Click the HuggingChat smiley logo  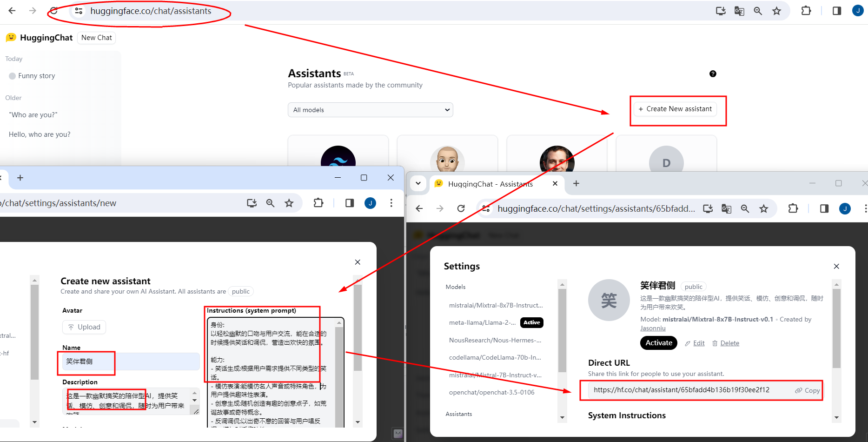(x=11, y=37)
